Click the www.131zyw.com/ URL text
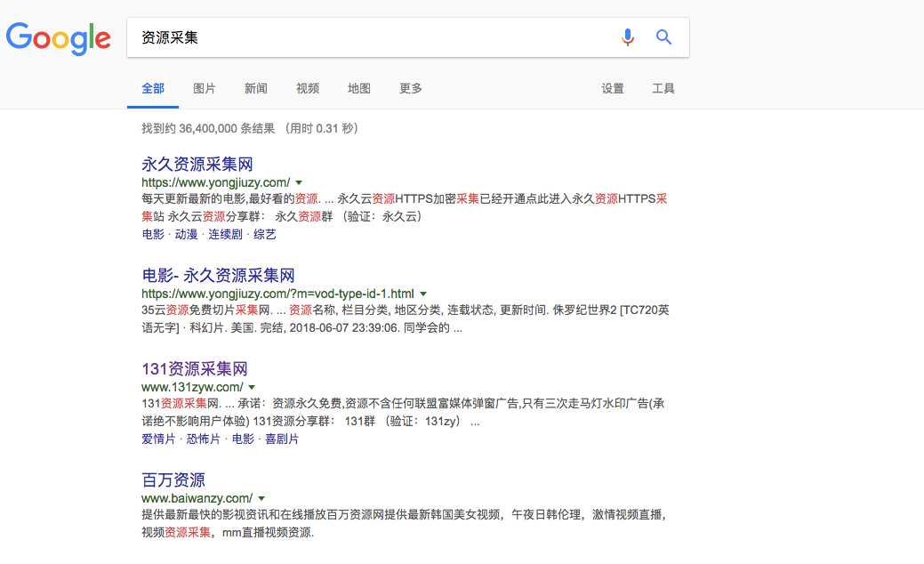 tap(192, 387)
